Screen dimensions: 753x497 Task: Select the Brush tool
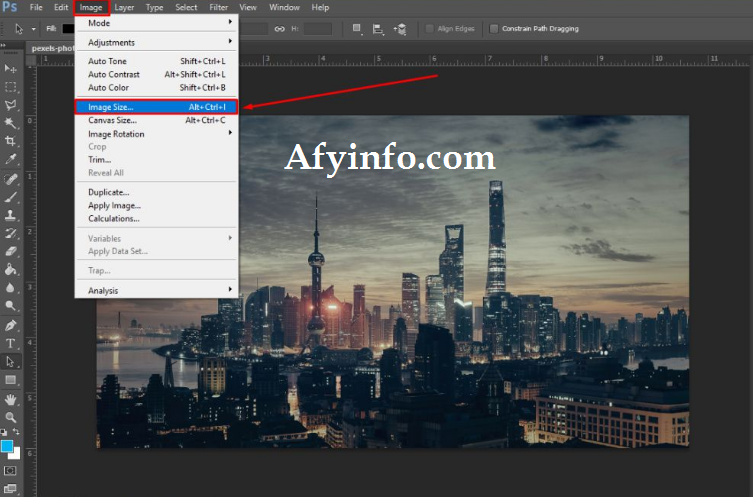[x=11, y=197]
